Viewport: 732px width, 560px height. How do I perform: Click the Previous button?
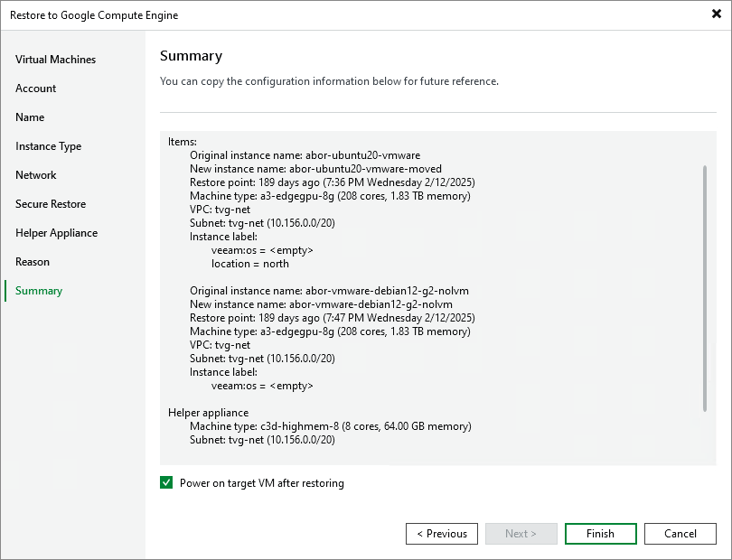click(x=442, y=534)
